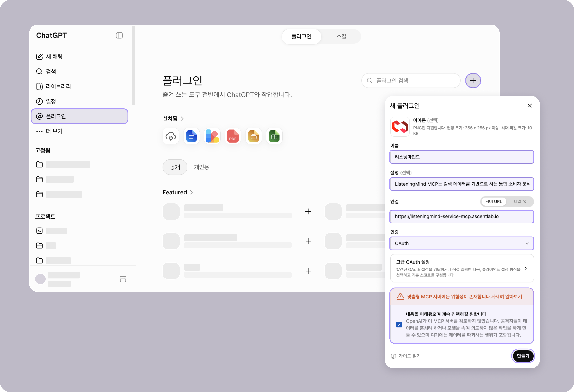Click the ChatGPT logo title

coord(52,35)
